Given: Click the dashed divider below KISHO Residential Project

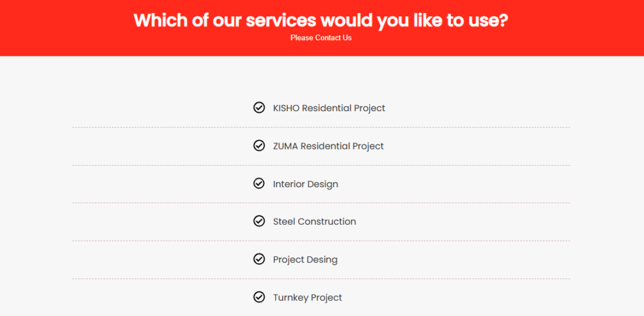Looking at the screenshot, I should tap(321, 128).
